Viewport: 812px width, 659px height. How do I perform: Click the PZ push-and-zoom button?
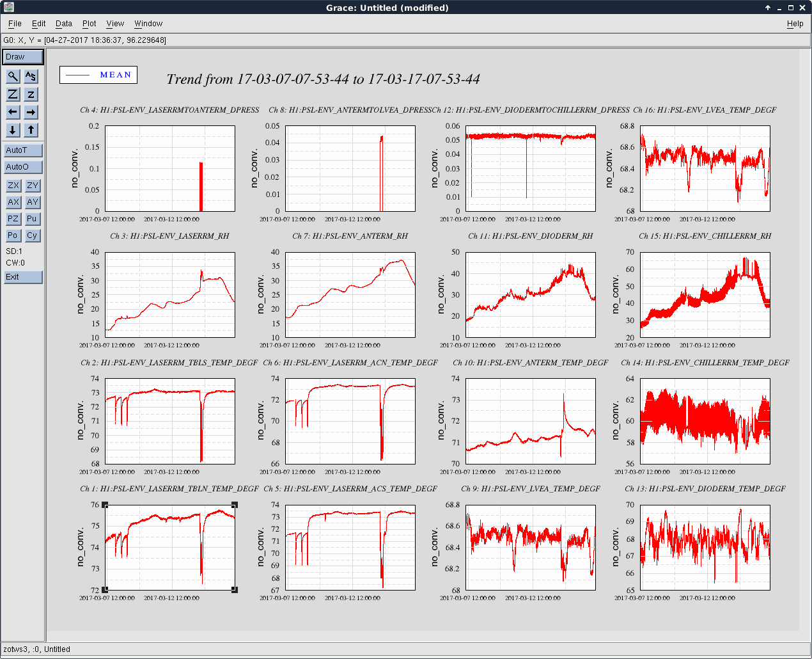click(13, 219)
